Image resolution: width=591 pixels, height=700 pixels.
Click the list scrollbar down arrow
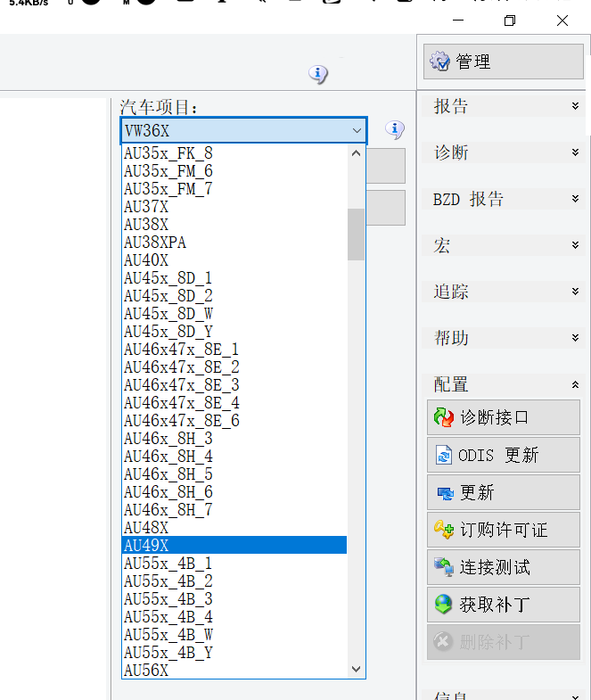tap(357, 669)
